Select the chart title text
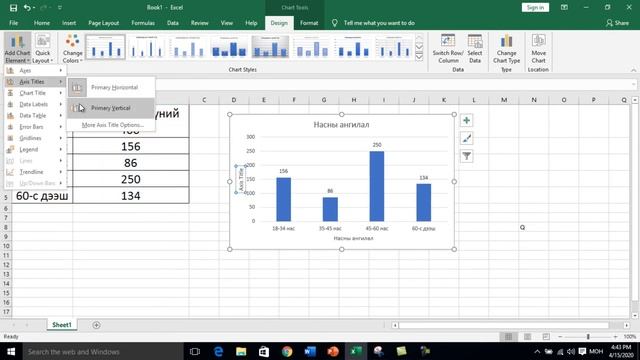This screenshot has height=360, width=640. 341,124
